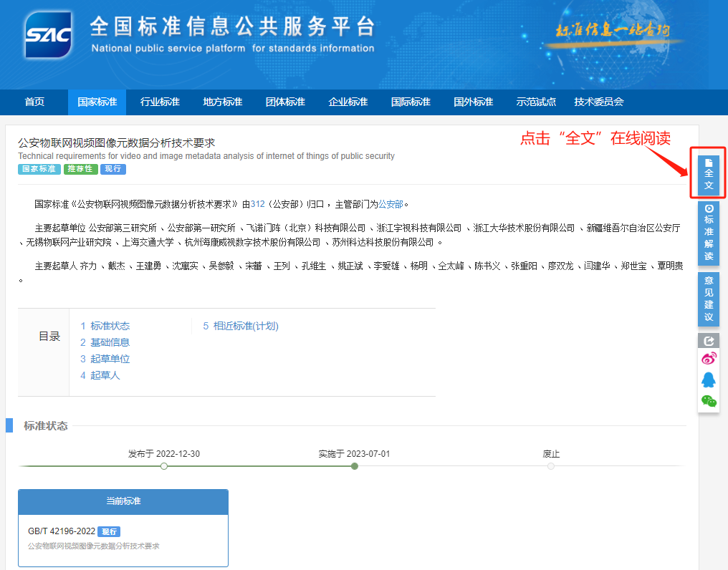Click the 实施于 2023-07-01 timeline marker
Image resolution: width=728 pixels, height=570 pixels.
tap(355, 466)
